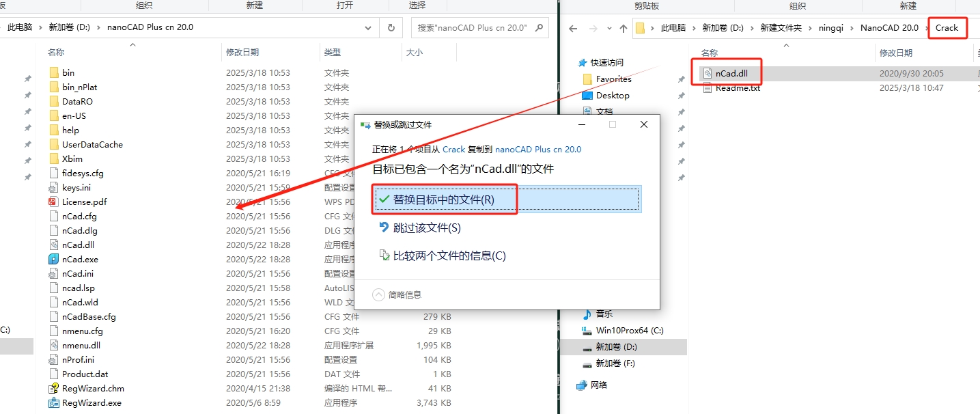Click the keys.ini settings file icon
The width and height of the screenshot is (980, 414).
54,187
